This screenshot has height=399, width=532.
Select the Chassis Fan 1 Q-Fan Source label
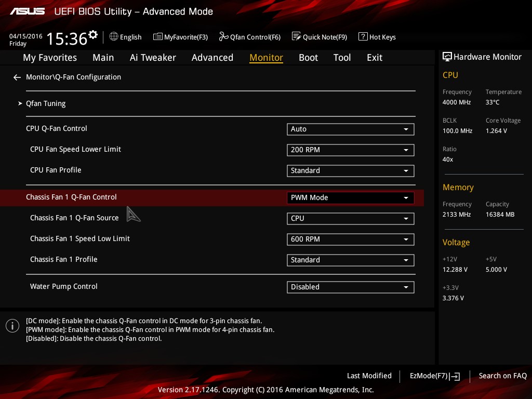74,218
